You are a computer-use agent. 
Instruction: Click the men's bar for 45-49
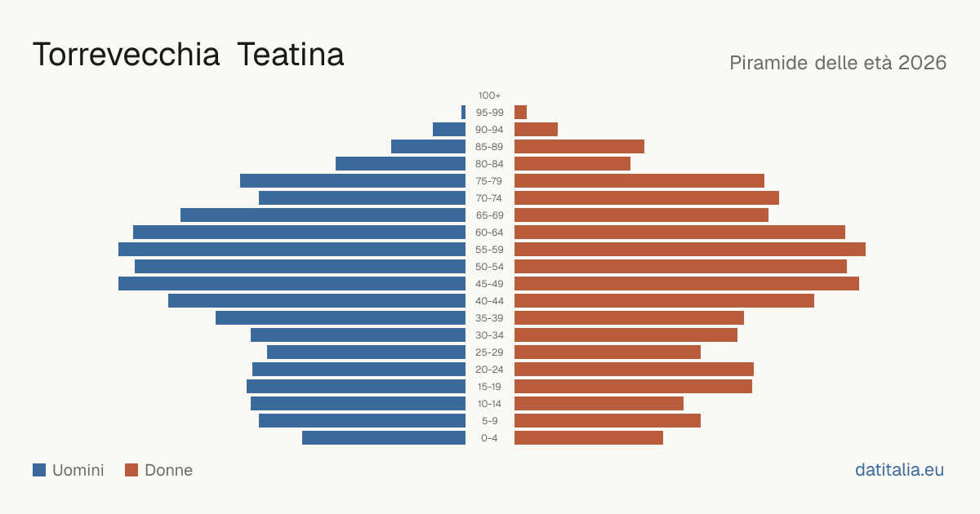tap(292, 284)
